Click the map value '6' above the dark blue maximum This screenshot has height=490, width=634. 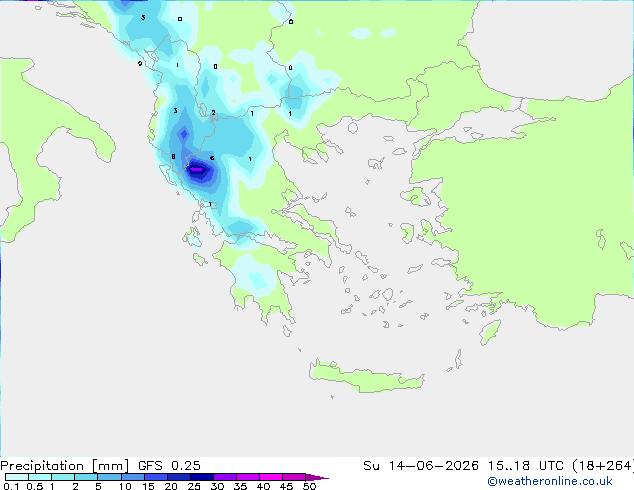click(x=212, y=158)
